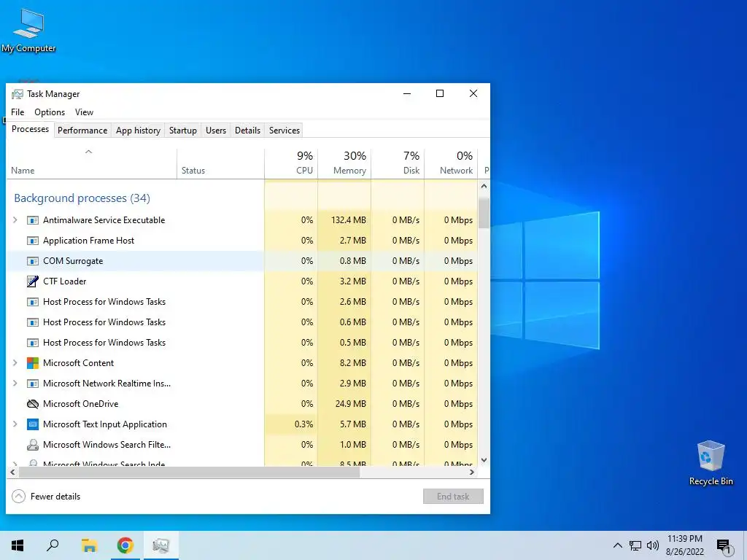
Task: Collapse to Fewer details view
Action: (x=46, y=496)
